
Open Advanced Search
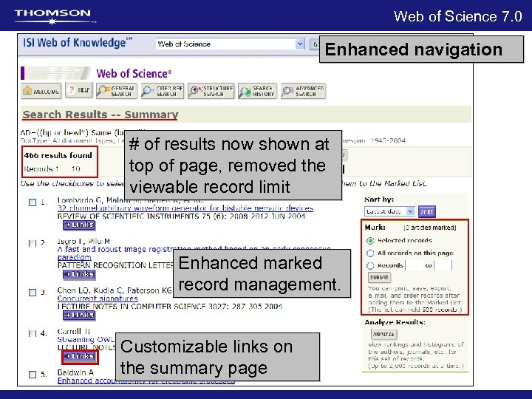click(304, 91)
